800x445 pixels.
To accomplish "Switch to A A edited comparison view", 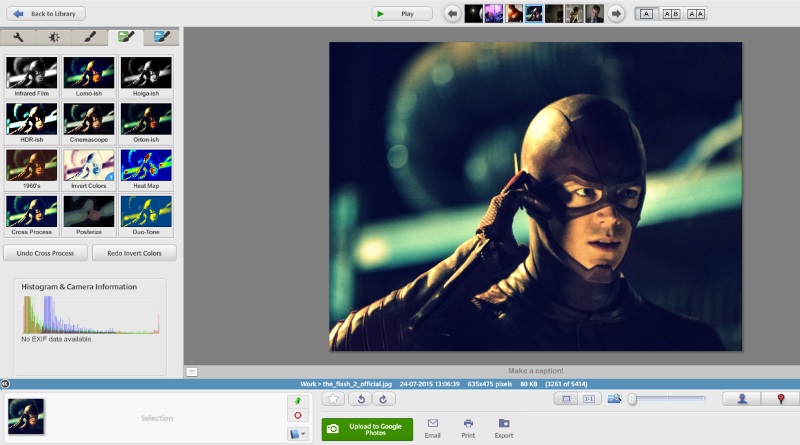I will point(696,14).
